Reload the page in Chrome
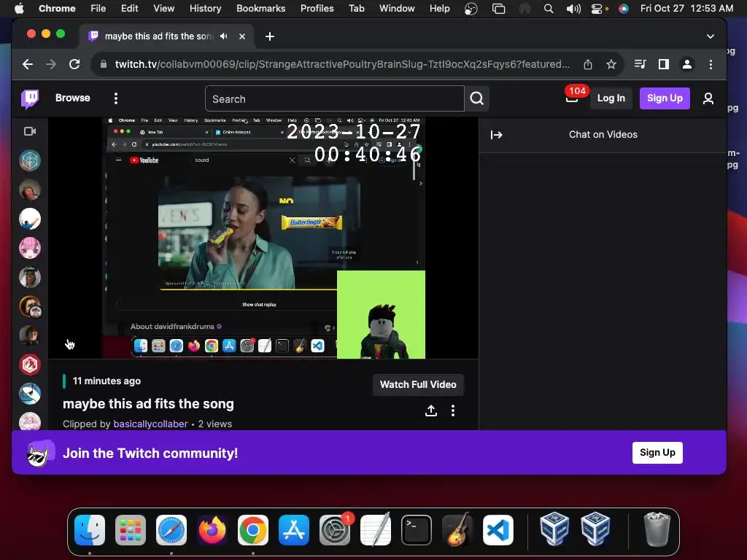Image resolution: width=747 pixels, height=560 pixels. click(x=74, y=64)
